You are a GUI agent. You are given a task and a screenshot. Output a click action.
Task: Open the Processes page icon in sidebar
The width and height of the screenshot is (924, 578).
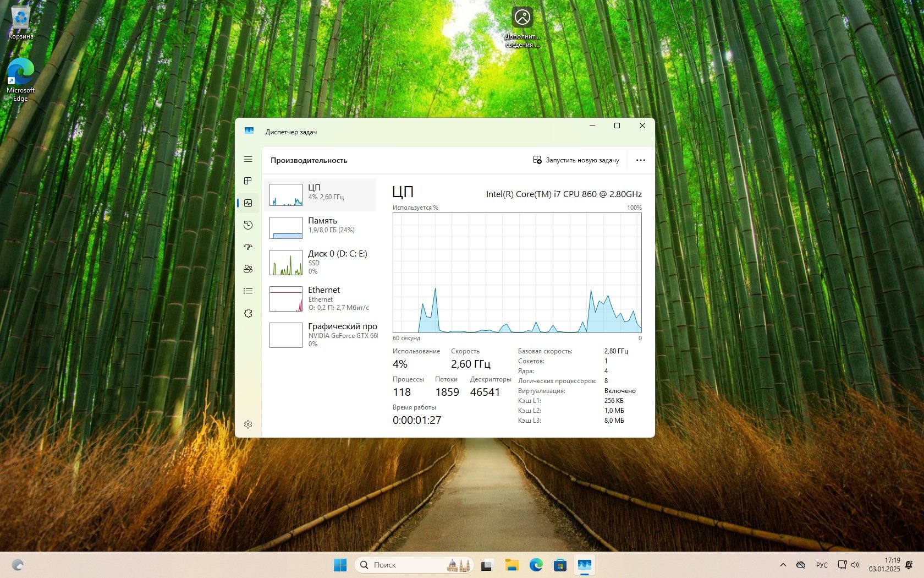[248, 181]
